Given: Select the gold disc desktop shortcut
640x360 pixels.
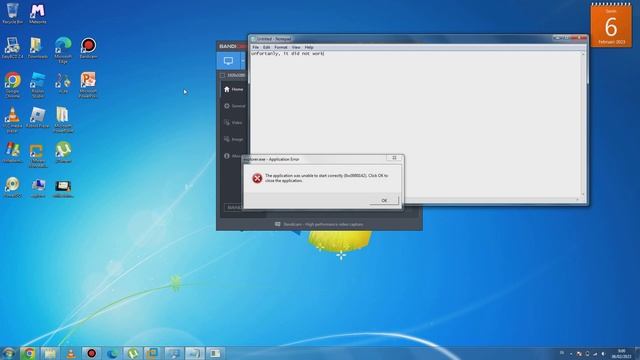Looking at the screenshot, I should [x=13, y=187].
